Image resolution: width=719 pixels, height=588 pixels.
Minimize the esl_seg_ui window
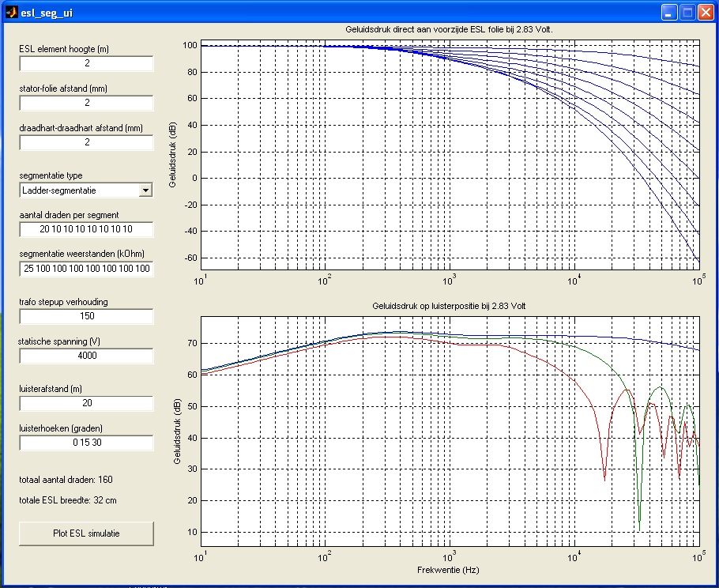[x=669, y=13]
